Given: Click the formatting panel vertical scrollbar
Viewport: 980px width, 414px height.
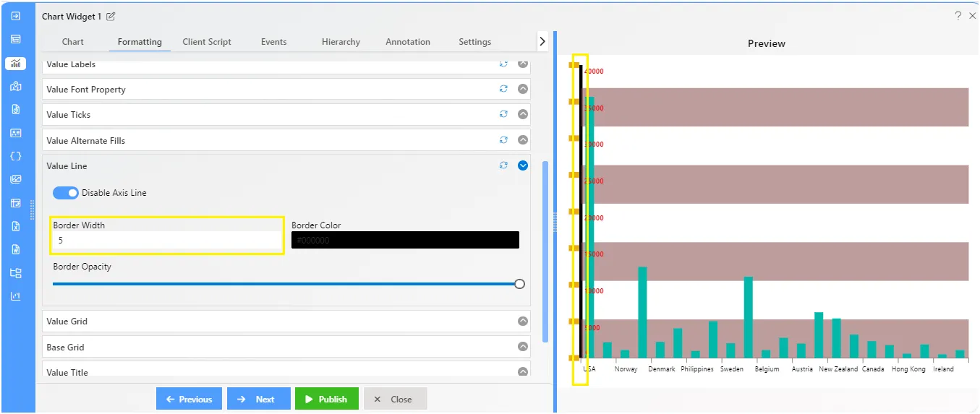Looking at the screenshot, I should click(x=545, y=251).
